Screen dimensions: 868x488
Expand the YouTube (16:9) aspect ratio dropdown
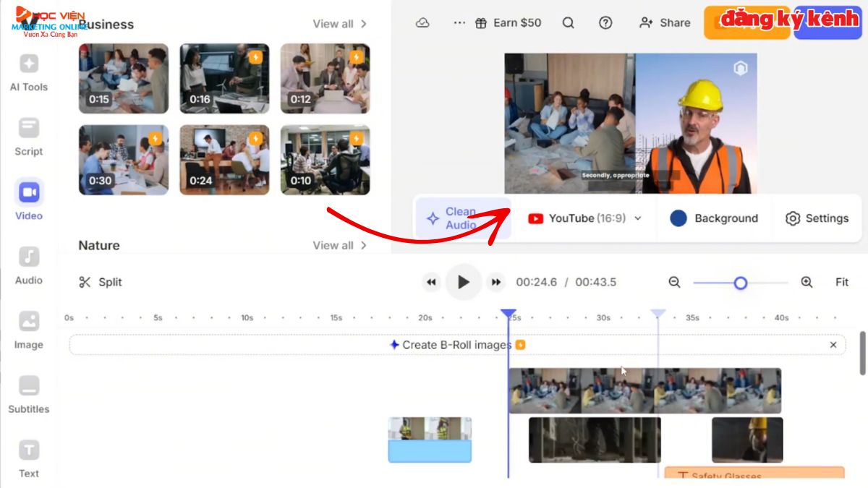[x=584, y=218]
